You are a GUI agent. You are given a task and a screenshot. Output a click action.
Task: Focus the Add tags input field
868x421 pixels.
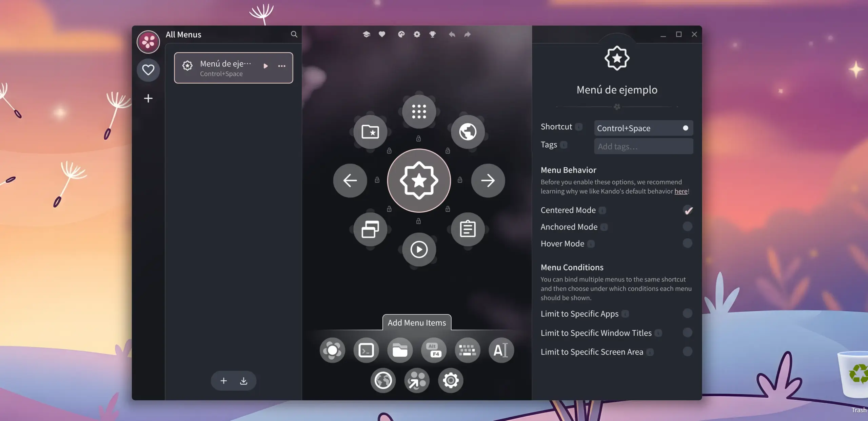point(644,146)
